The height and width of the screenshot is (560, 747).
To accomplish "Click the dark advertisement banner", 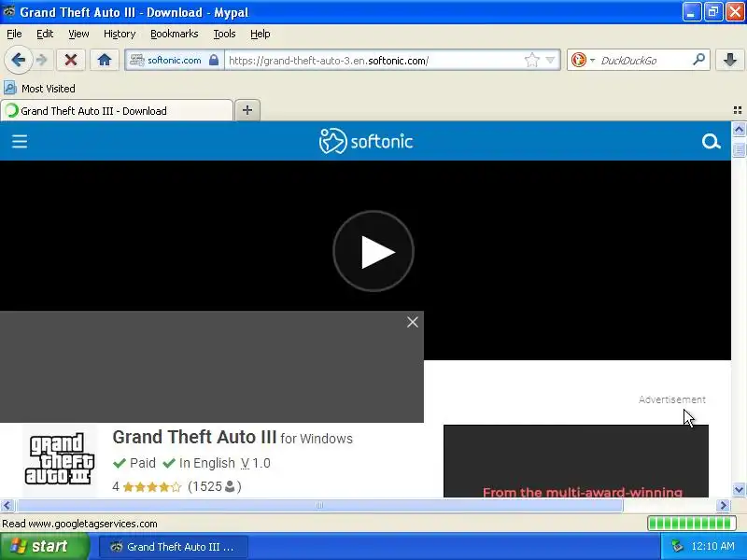I will 576,461.
